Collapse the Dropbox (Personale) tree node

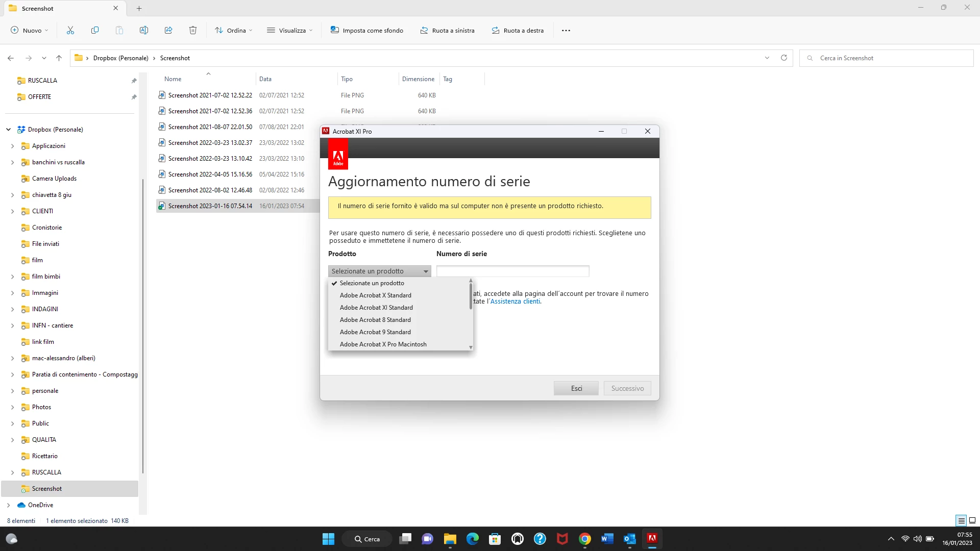tap(9, 130)
